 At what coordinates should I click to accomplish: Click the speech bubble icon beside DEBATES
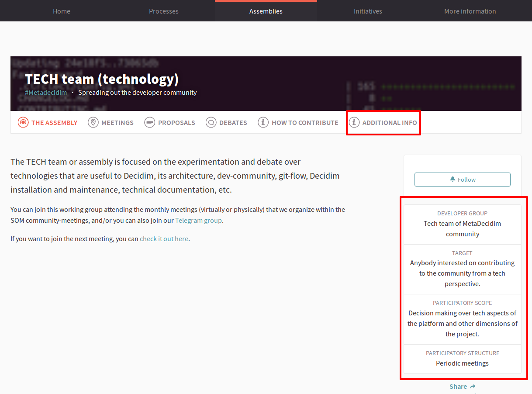pos(211,122)
